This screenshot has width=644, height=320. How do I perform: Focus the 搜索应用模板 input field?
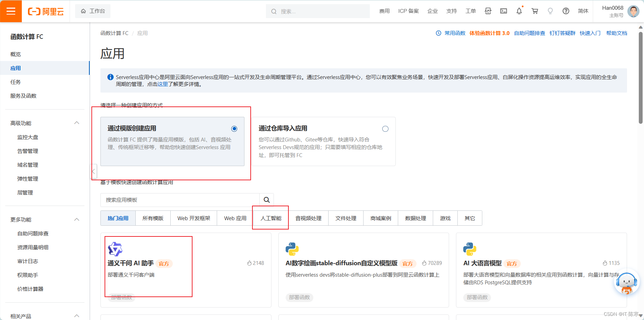tap(180, 200)
